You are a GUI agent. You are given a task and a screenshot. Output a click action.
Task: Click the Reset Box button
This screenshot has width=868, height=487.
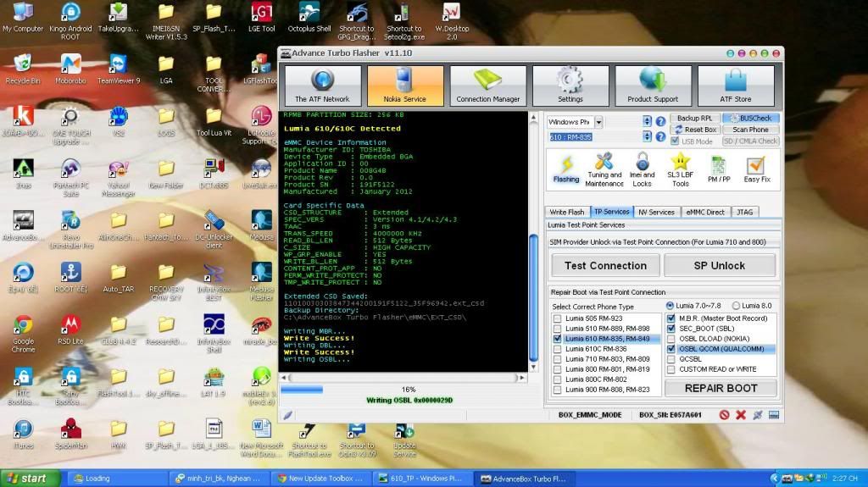pyautogui.click(x=695, y=130)
